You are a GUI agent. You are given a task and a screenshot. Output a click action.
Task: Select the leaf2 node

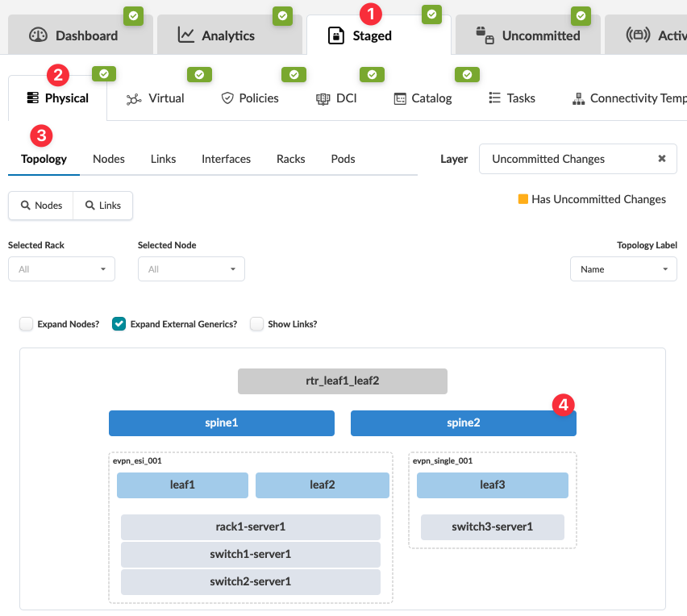click(322, 485)
